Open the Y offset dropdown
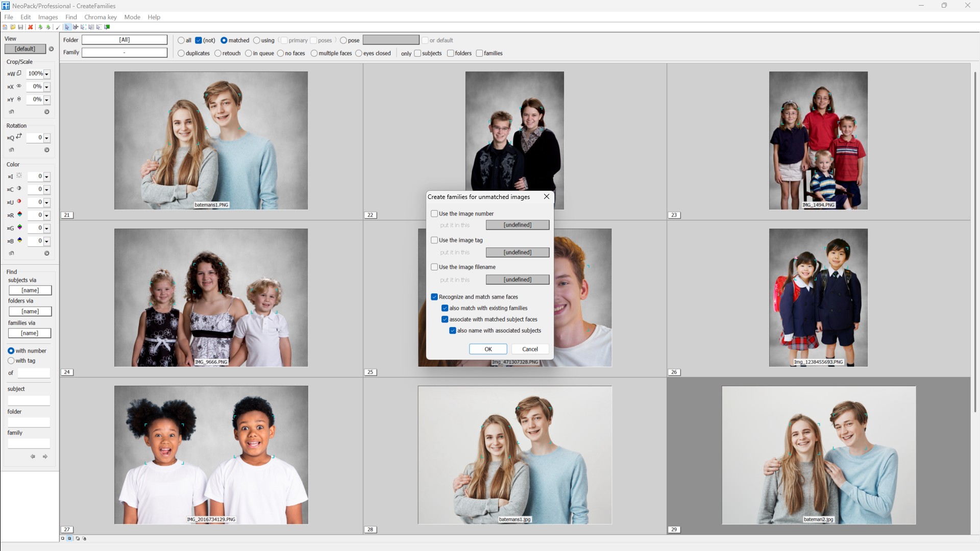This screenshot has height=551, width=980. (46, 100)
